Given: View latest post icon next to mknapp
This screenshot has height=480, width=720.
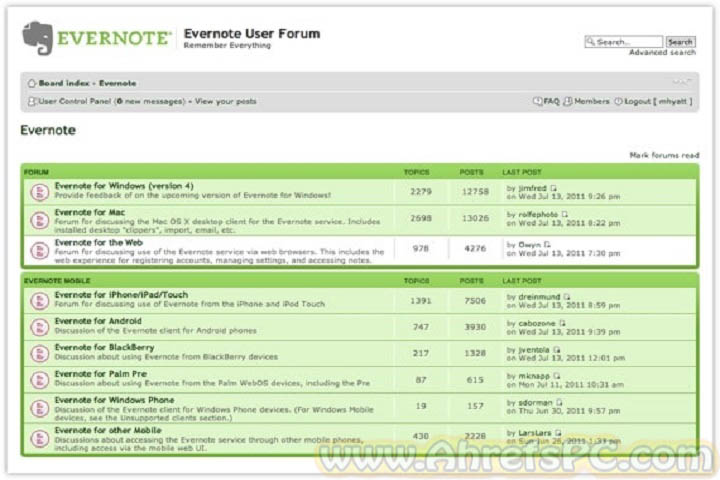Looking at the screenshot, I should click(557, 376).
